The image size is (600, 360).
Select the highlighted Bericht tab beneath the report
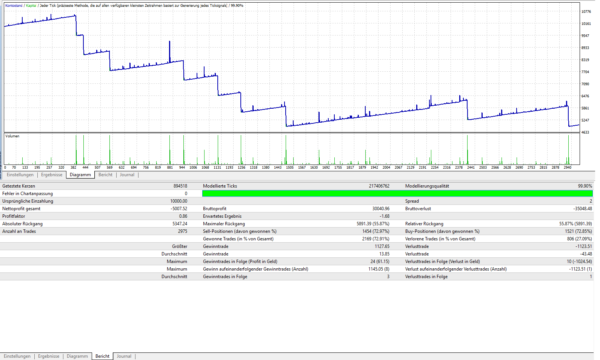click(102, 356)
